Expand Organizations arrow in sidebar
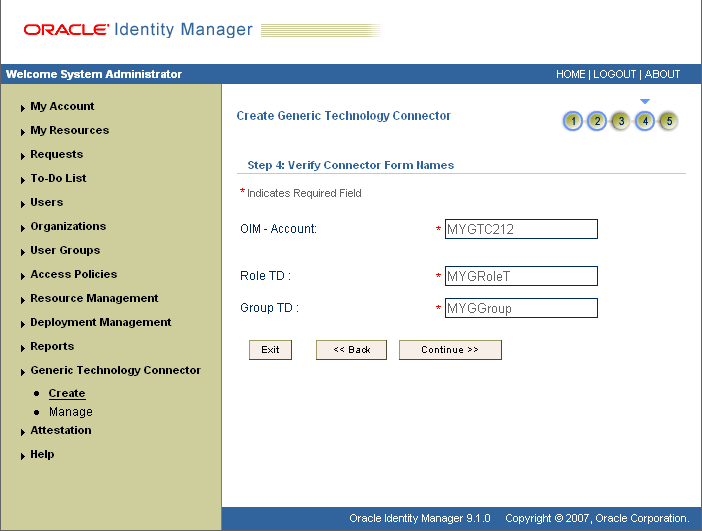 tap(22, 228)
